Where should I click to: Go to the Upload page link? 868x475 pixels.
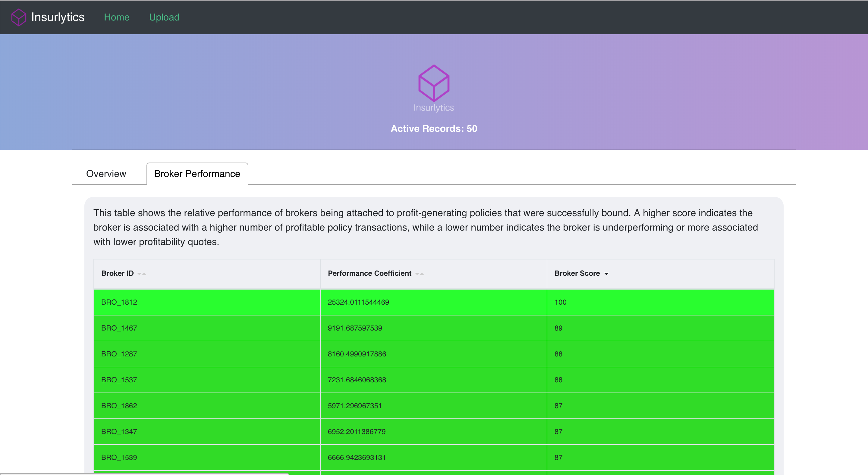164,17
